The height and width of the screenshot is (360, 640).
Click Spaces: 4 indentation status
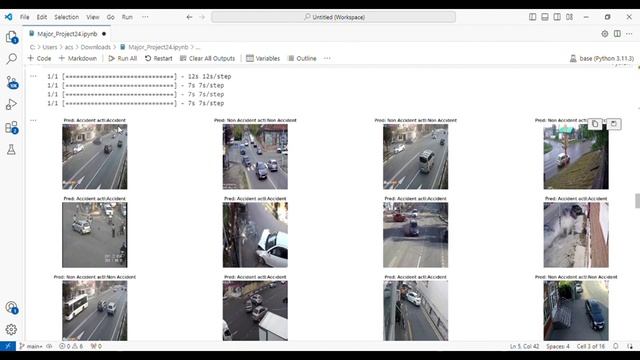point(558,346)
